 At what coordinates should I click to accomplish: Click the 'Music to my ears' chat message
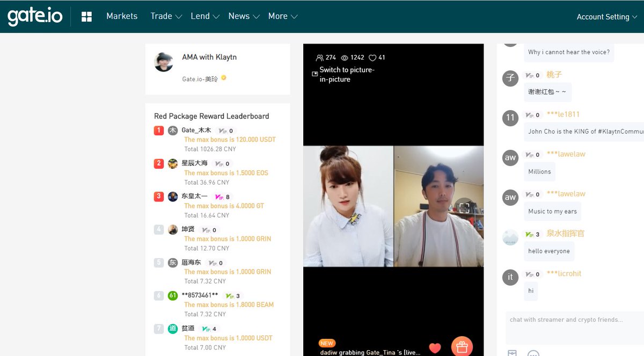click(552, 212)
